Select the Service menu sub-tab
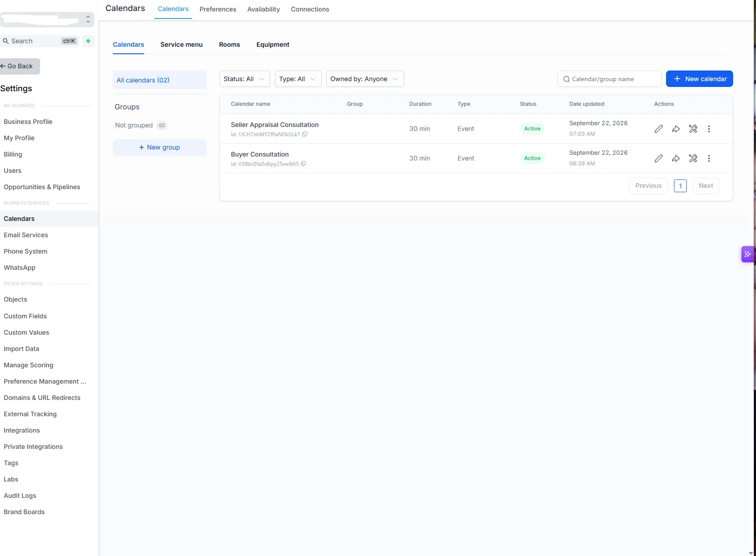Image resolution: width=756 pixels, height=556 pixels. [x=182, y=45]
